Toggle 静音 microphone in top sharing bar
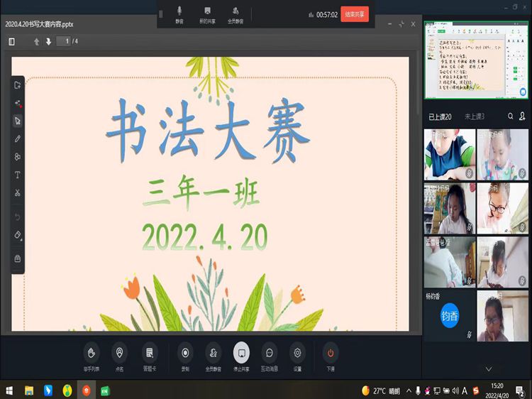The height and width of the screenshot is (399, 532). tap(179, 14)
